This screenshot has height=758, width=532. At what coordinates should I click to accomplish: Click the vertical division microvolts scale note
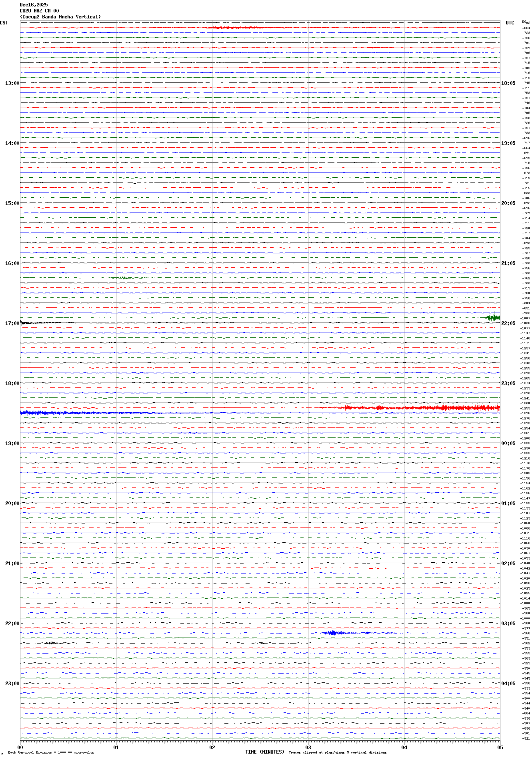(51, 752)
